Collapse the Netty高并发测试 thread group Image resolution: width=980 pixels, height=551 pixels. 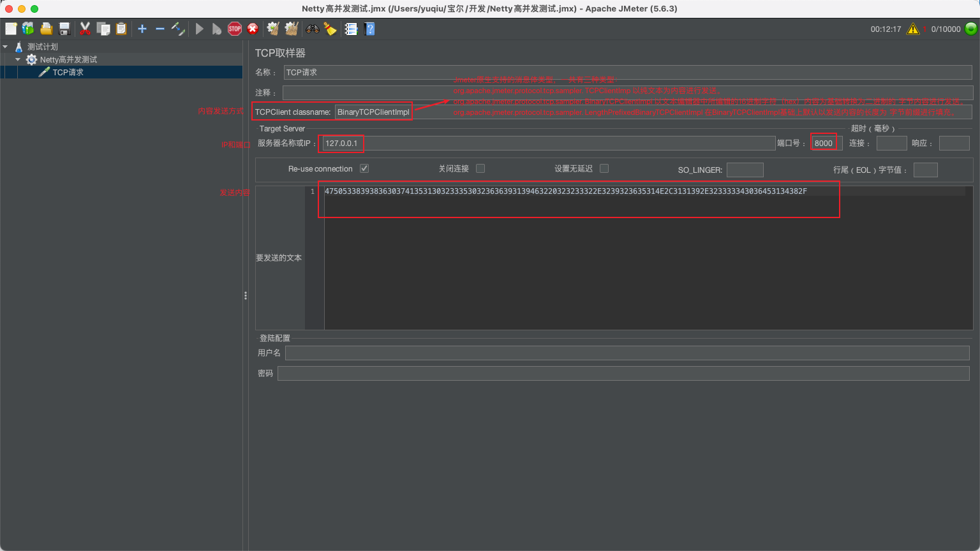click(18, 59)
